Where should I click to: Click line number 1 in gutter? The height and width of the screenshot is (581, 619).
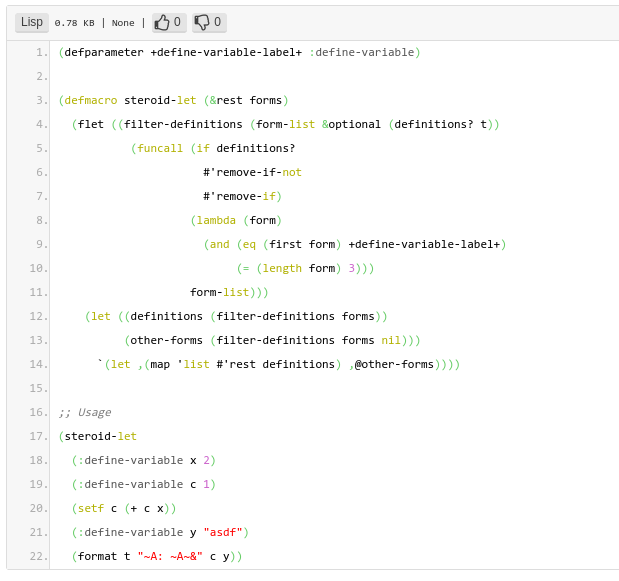click(x=41, y=52)
